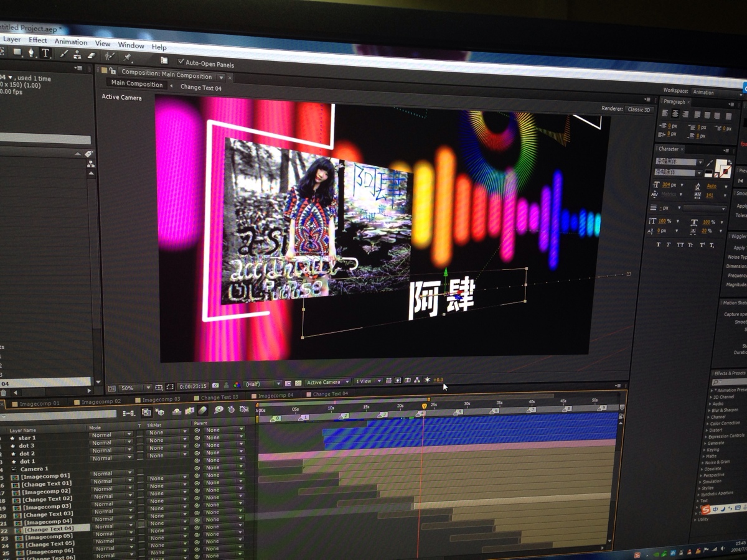Open the Animation menu

coord(71,42)
